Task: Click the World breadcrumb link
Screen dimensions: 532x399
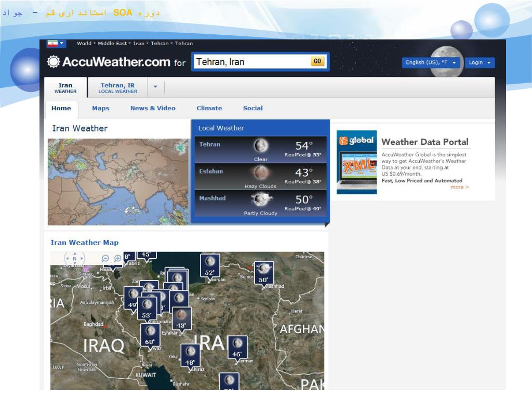Action: 84,44
